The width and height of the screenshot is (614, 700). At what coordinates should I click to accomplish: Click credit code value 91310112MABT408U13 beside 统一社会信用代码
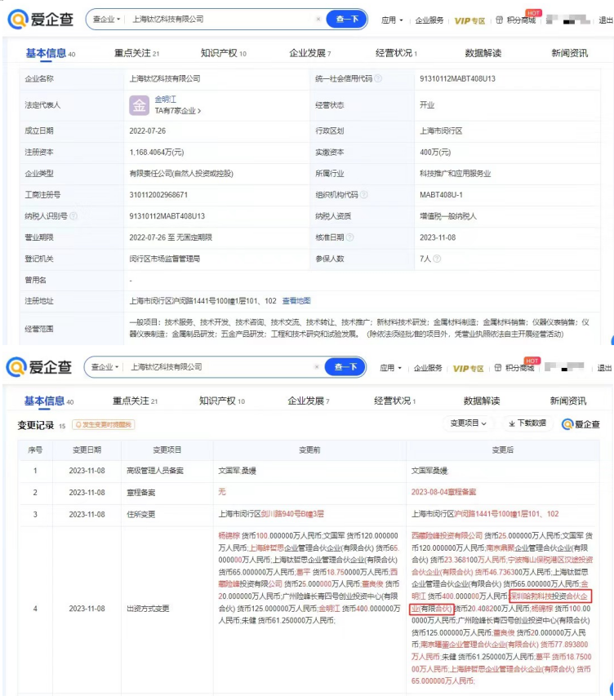(x=457, y=78)
